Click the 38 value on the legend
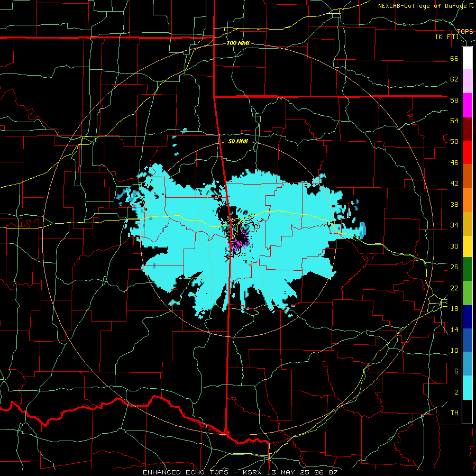The image size is (476, 476). pos(454,204)
